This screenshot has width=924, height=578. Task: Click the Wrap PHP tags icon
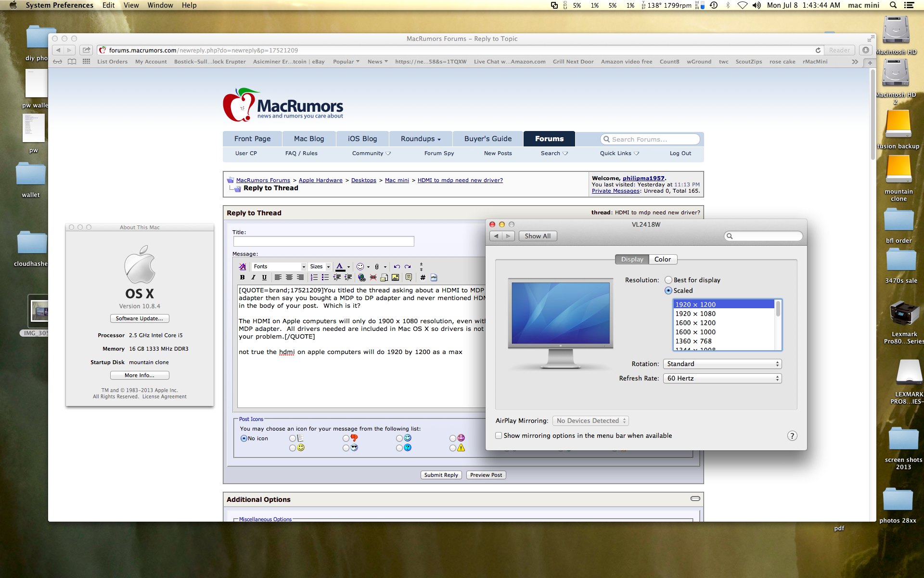(x=434, y=277)
